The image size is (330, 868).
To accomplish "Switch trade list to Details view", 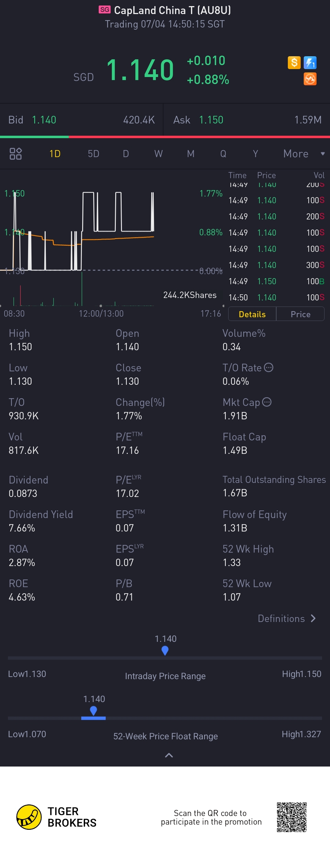I will pos(252,314).
